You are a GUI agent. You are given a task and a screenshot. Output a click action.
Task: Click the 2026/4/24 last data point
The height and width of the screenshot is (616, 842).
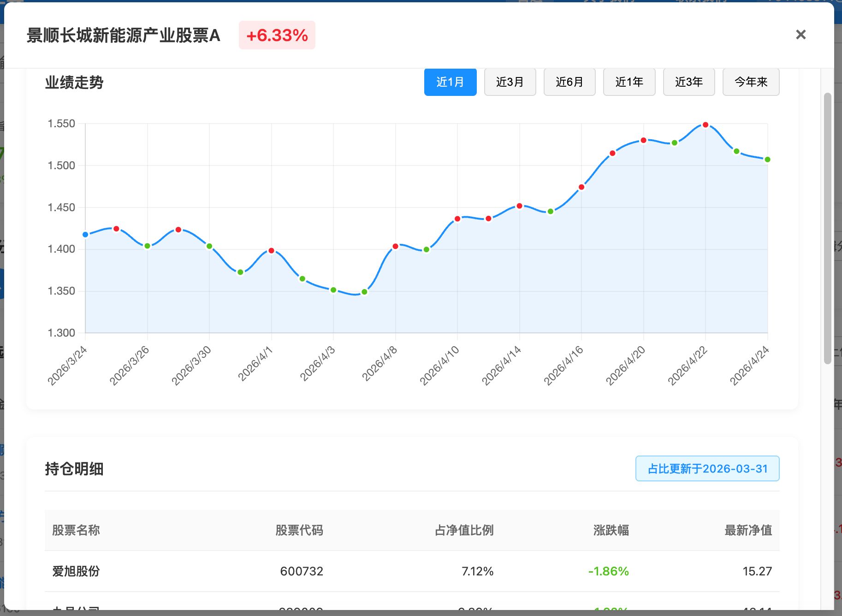coord(767,160)
